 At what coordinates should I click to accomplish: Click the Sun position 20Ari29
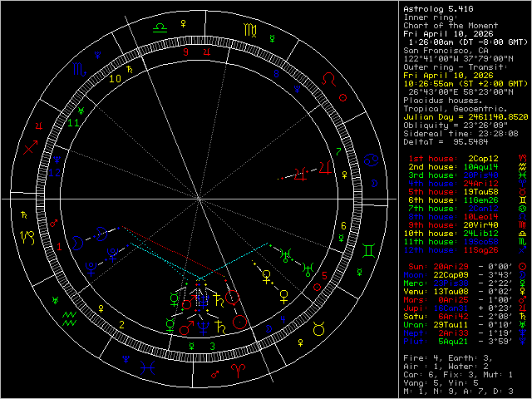451,267
